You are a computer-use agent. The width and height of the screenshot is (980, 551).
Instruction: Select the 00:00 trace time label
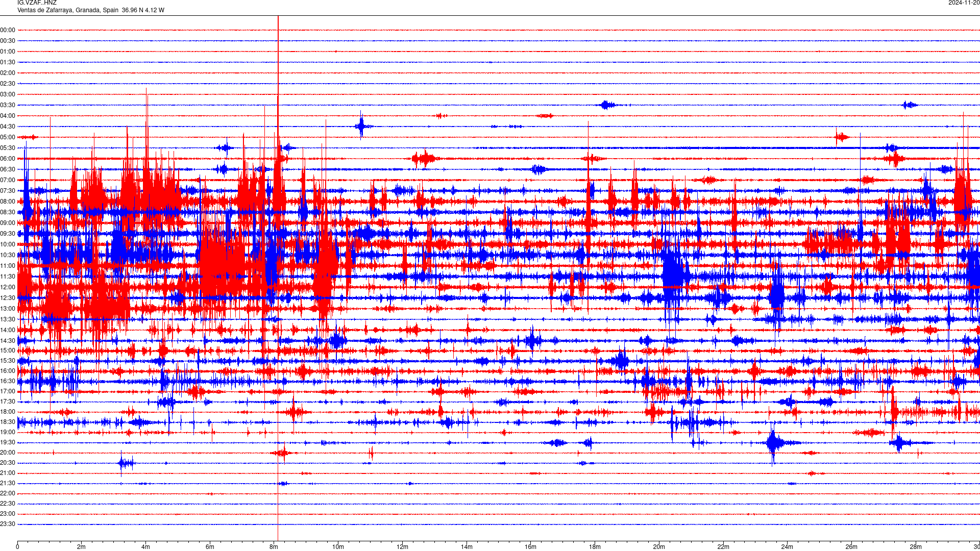tap(8, 30)
